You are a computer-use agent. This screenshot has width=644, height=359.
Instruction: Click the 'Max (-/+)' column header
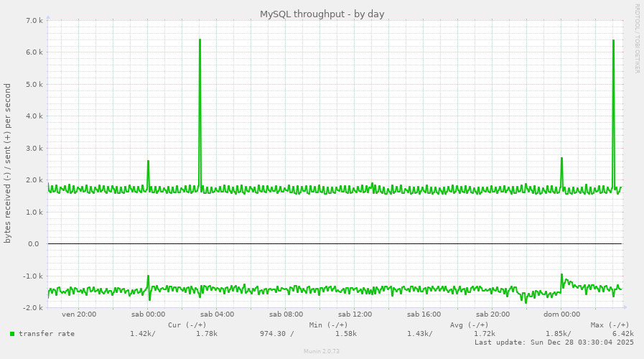[x=610, y=325]
